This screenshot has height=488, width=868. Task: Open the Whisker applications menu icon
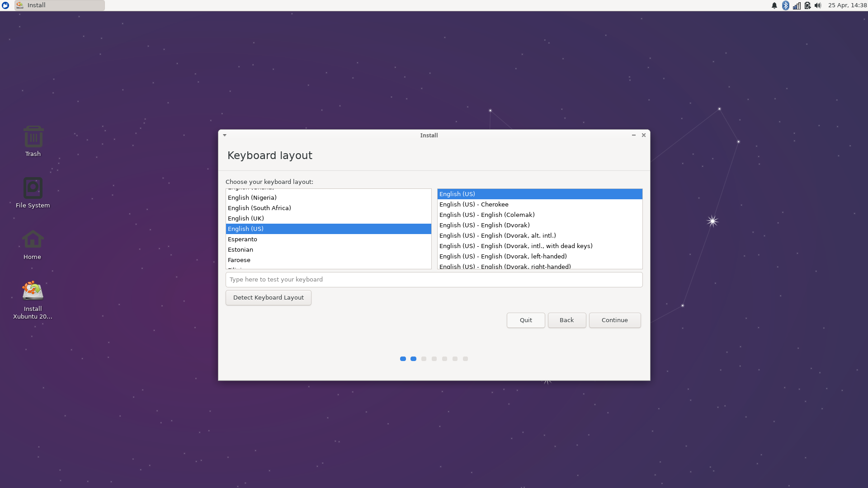tap(5, 5)
